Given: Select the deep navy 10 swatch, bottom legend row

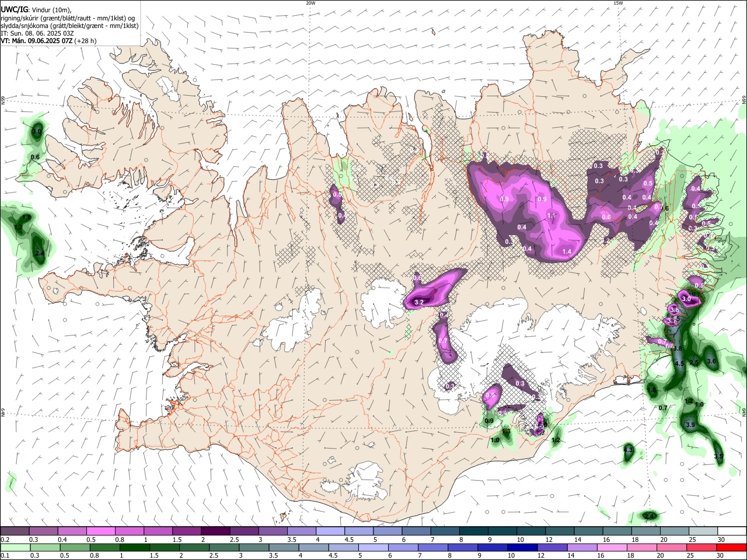Looking at the screenshot, I should pos(522,547).
